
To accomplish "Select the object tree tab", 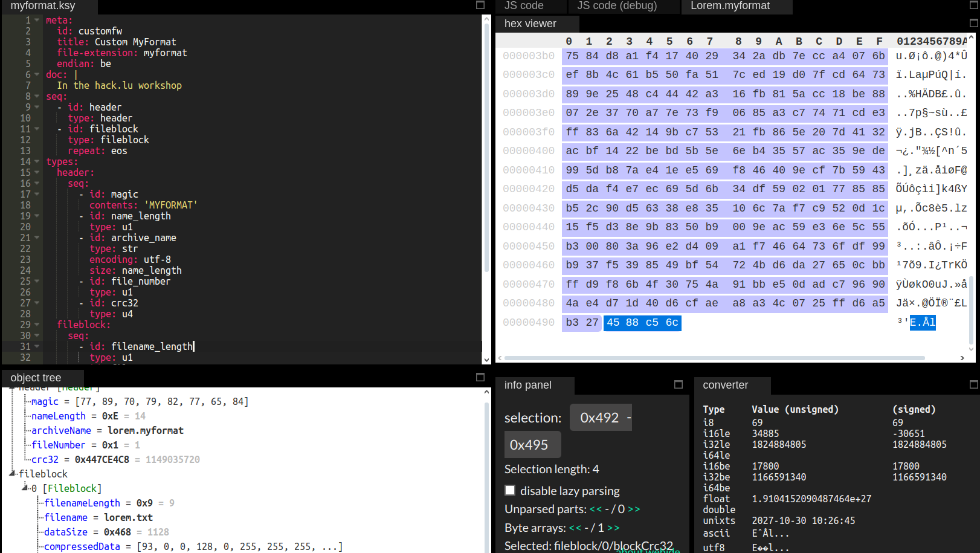I will pos(36,378).
